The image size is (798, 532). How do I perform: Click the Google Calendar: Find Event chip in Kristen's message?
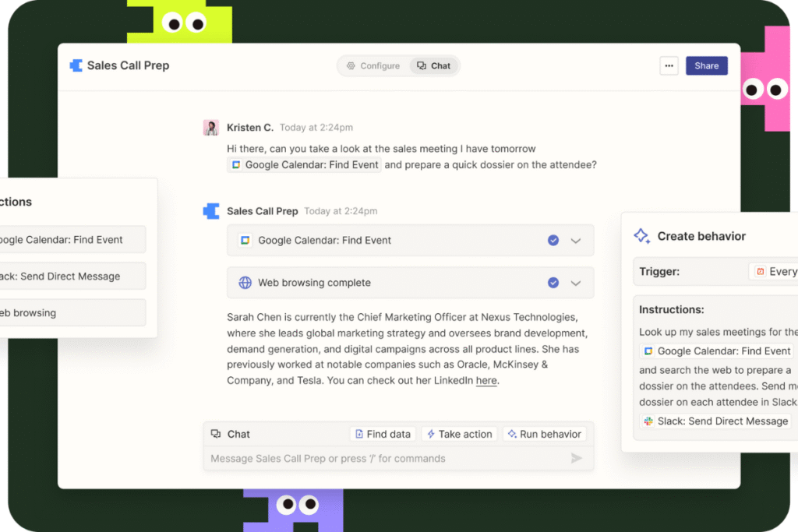(x=305, y=165)
